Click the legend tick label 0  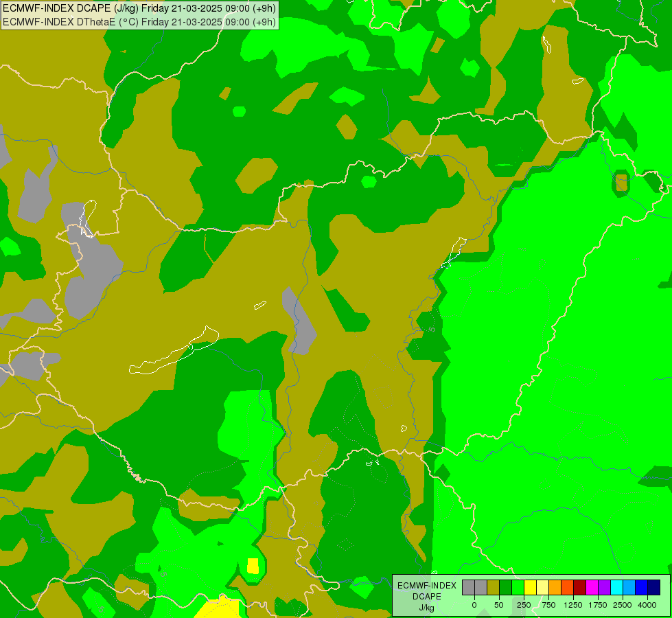pyautogui.click(x=474, y=605)
